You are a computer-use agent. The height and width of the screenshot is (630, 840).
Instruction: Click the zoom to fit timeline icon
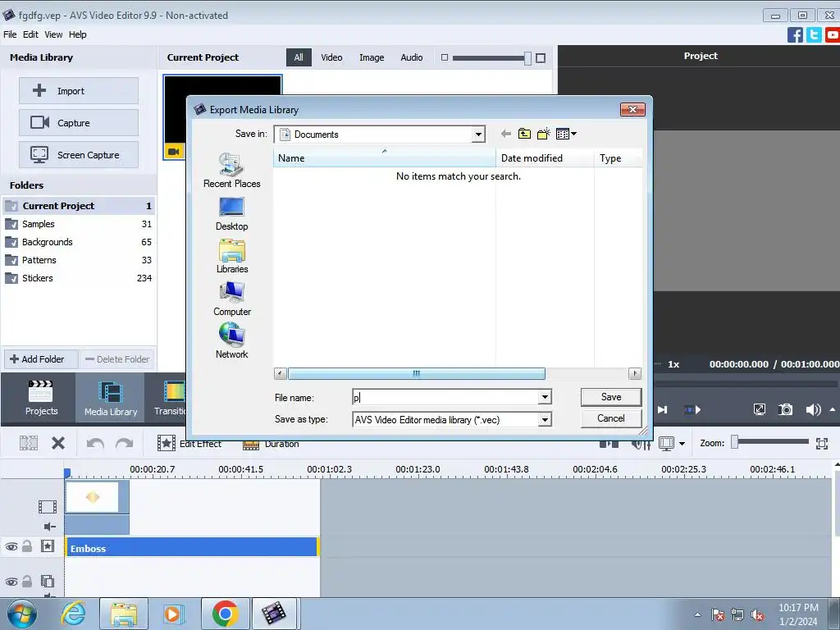point(822,443)
